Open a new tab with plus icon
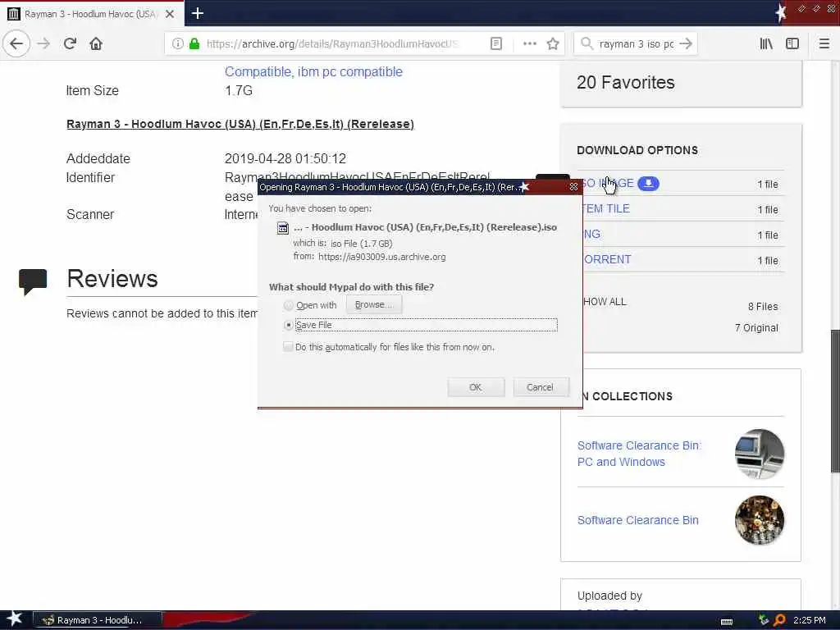Image resolution: width=840 pixels, height=630 pixels. 197,13
